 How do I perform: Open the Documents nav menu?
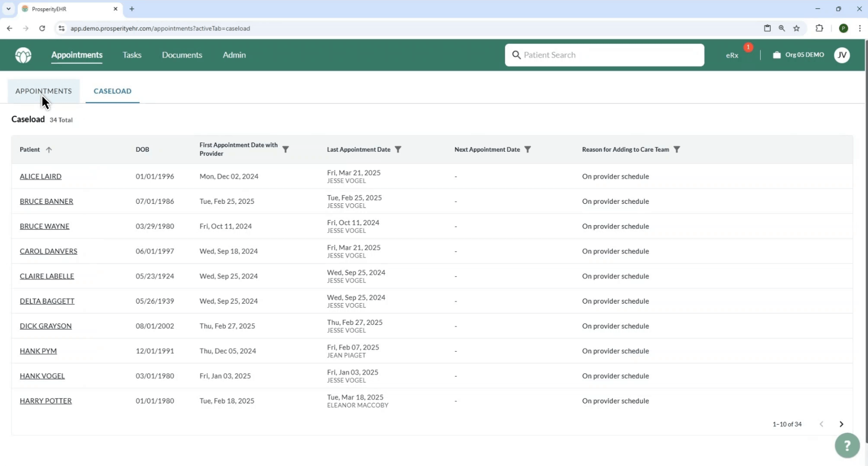click(182, 55)
